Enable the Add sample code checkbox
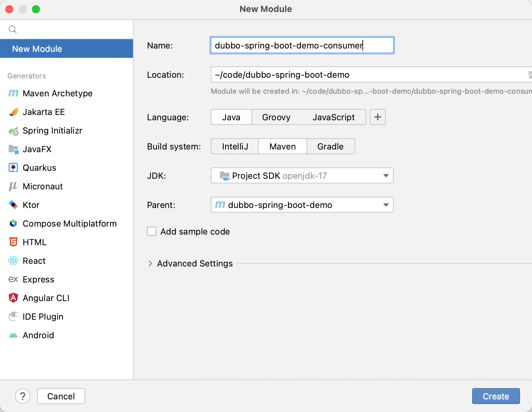Image resolution: width=532 pixels, height=412 pixels. (x=152, y=232)
